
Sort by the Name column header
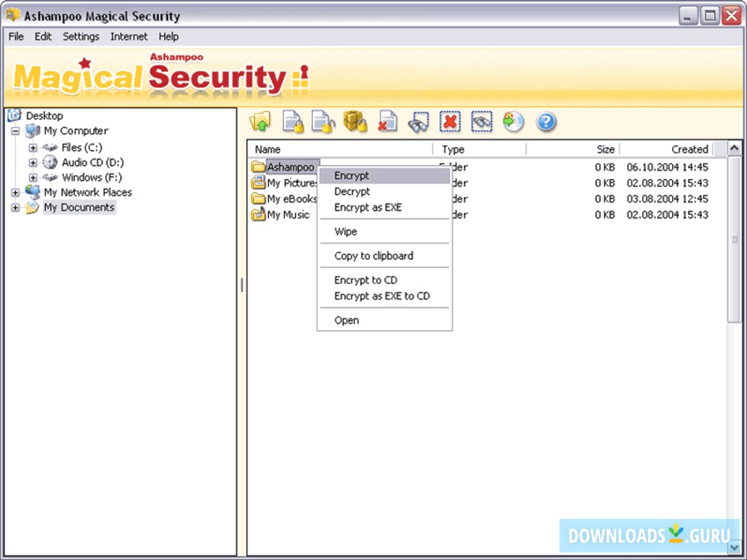(340, 149)
